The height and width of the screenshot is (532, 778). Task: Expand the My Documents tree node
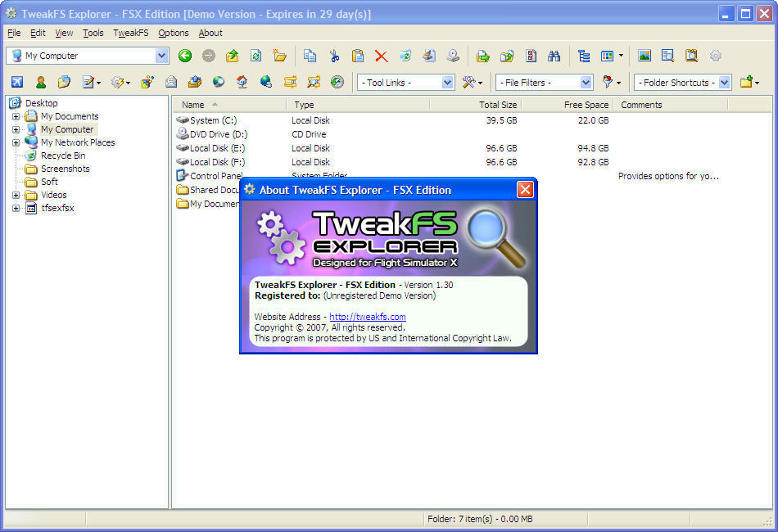coord(16,116)
